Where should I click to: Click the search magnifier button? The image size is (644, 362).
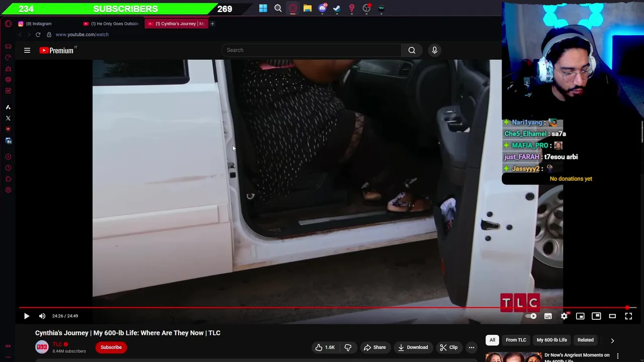[x=412, y=50]
